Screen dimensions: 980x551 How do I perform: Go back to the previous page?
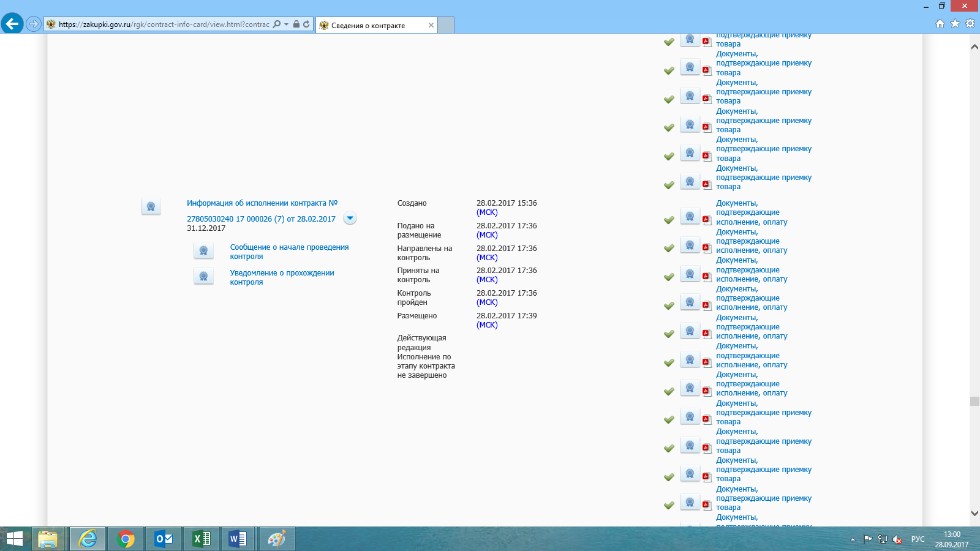tap(12, 24)
